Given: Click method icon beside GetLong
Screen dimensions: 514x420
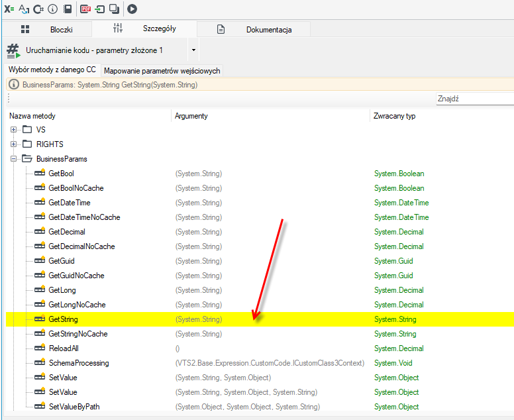Looking at the screenshot, I should (x=40, y=289).
